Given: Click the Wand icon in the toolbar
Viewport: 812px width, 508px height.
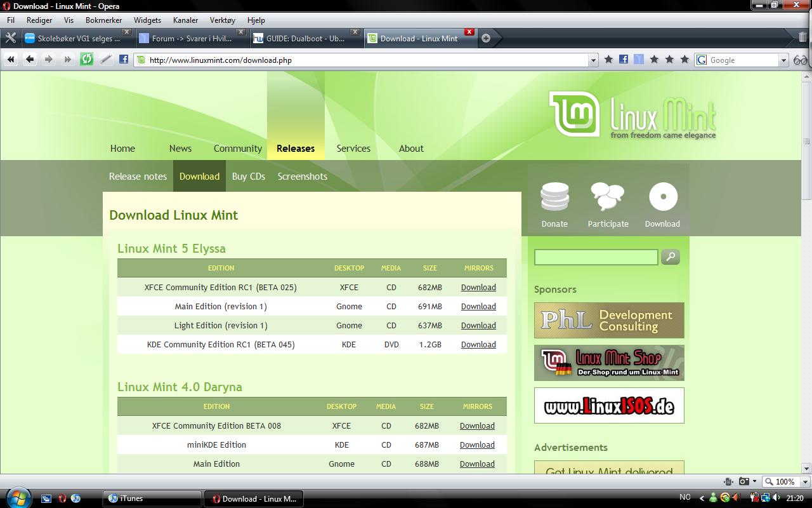Looking at the screenshot, I should 105,59.
